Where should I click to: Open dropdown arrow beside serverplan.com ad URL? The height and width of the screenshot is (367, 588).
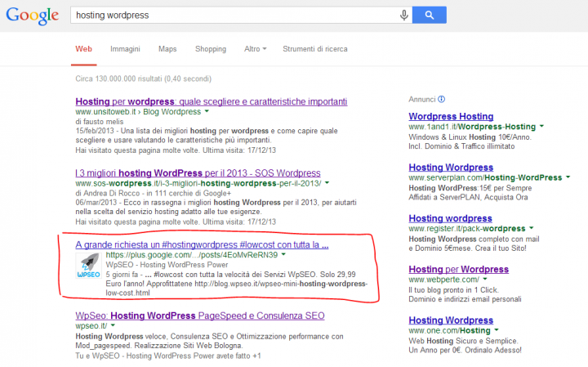(x=568, y=177)
